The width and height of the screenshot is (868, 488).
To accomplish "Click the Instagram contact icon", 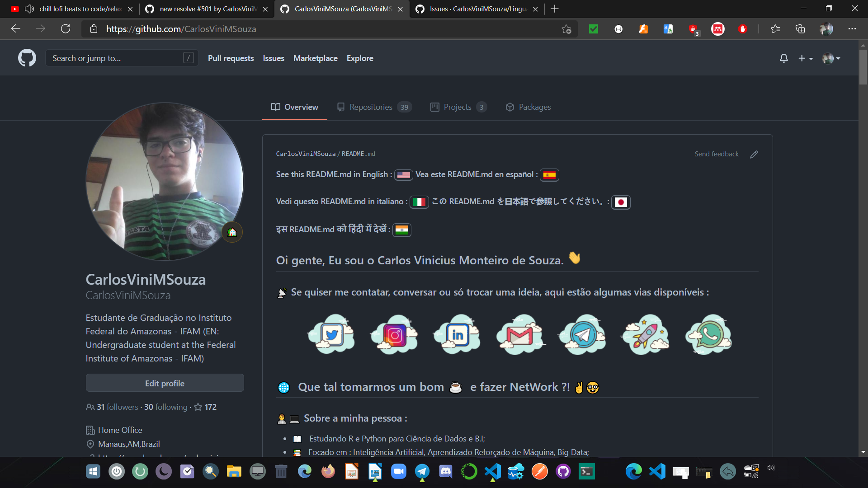I will 394,335.
